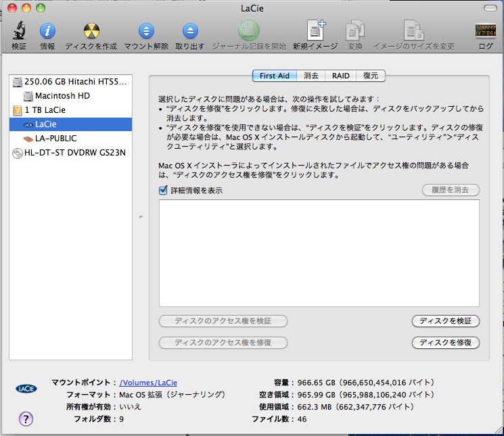Click inside the empty log output area
504x436 pixels.
point(319,253)
